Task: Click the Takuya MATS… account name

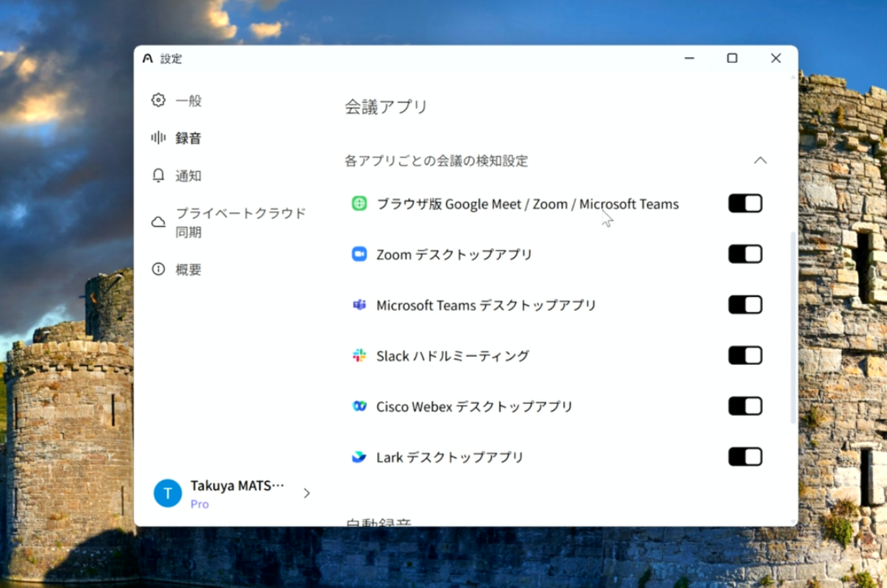Action: coord(237,486)
